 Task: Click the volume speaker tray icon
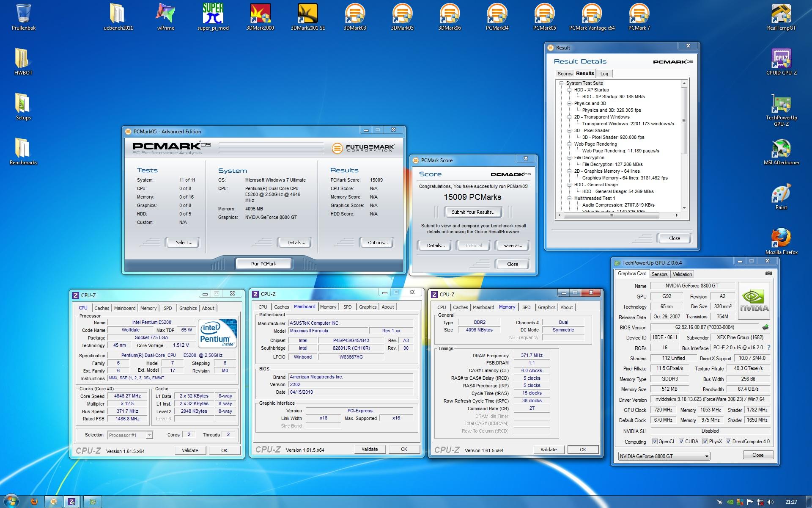[x=771, y=502]
